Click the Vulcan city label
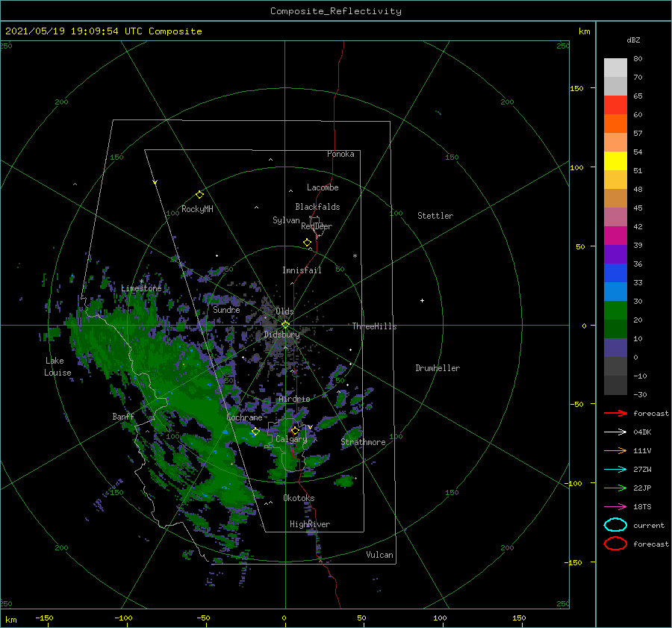The width and height of the screenshot is (672, 628). 380,555
